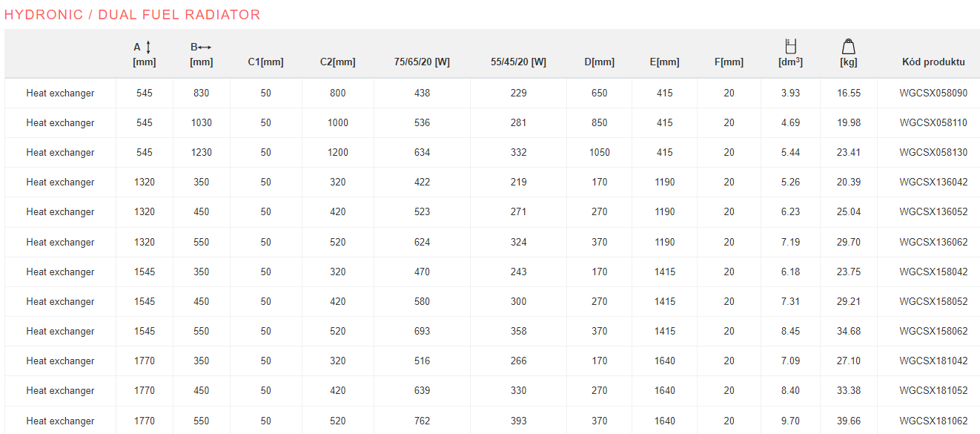
Task: Click the 762 watt output cell
Action: (x=422, y=421)
